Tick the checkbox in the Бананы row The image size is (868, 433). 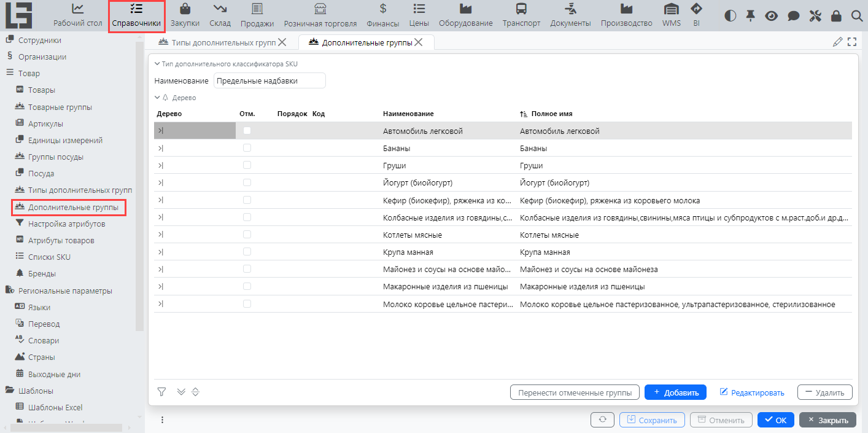pyautogui.click(x=247, y=148)
